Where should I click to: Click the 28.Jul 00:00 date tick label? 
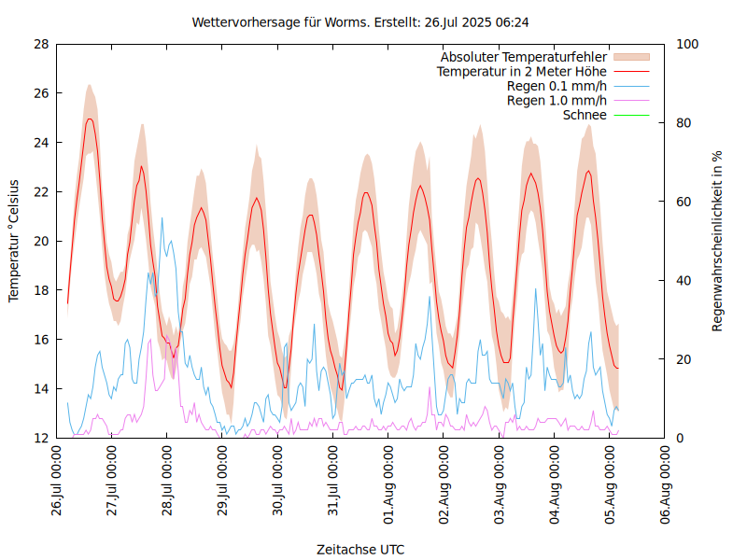coord(168,482)
